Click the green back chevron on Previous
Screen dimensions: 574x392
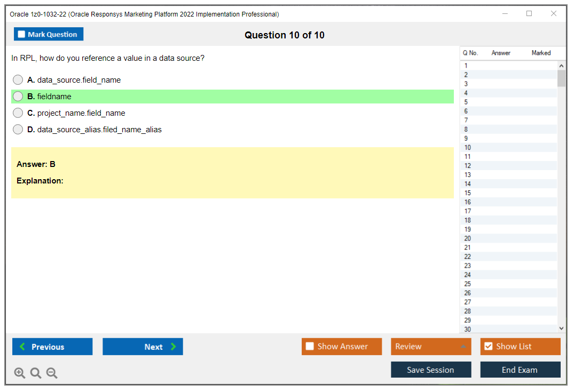[x=22, y=346]
